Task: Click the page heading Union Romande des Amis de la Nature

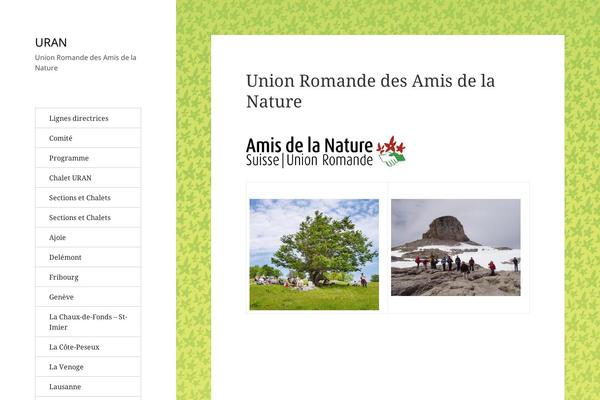Action: [370, 91]
